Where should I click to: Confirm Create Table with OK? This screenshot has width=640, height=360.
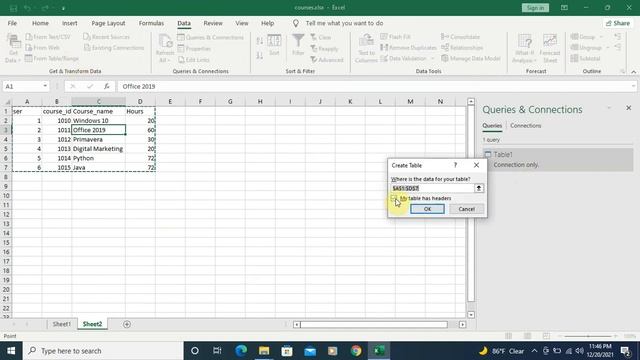point(427,209)
